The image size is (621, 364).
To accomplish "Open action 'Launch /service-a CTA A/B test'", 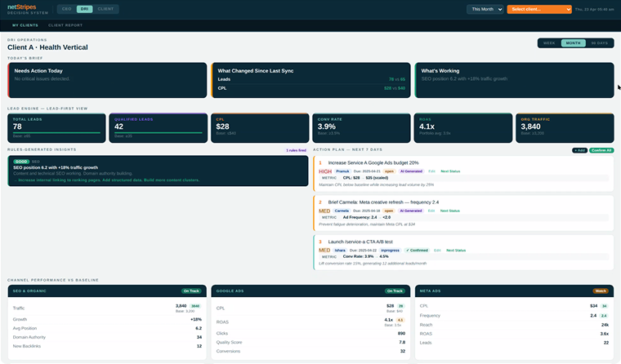I will point(360,242).
